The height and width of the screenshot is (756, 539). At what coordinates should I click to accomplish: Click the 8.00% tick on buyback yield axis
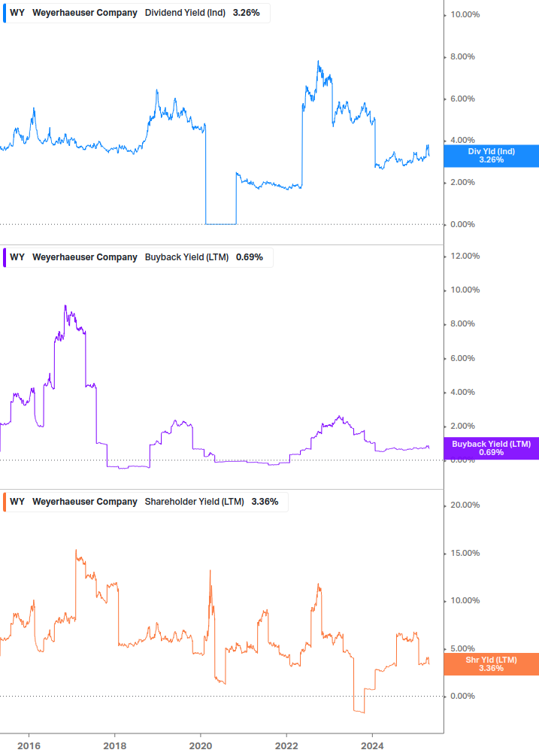point(462,324)
